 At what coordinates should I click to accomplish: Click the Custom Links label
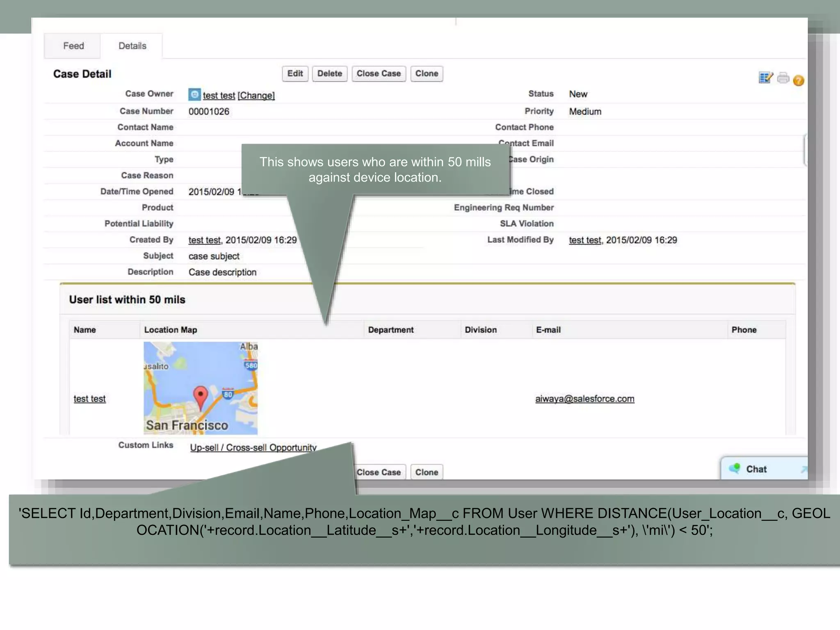(x=146, y=445)
